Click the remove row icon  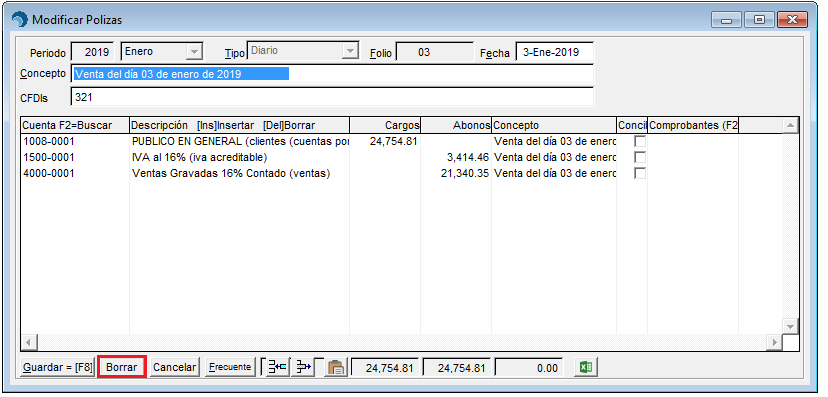point(303,367)
